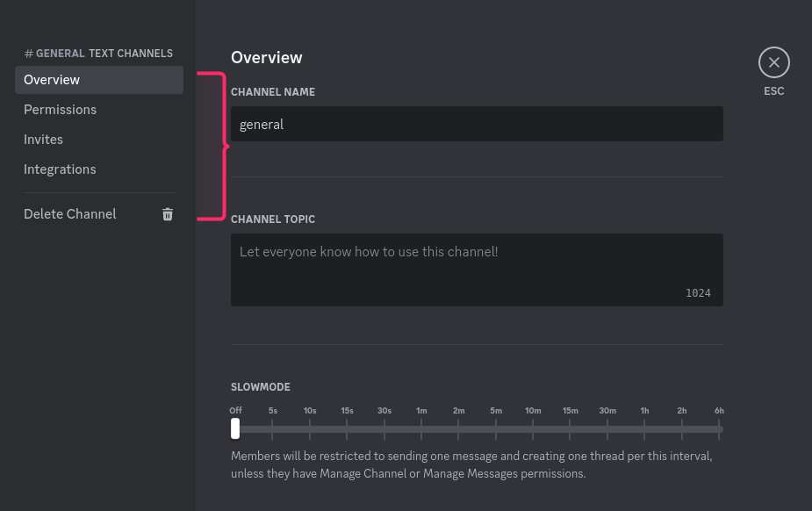
Task: Click Delete Channel in sidebar
Action: click(70, 214)
